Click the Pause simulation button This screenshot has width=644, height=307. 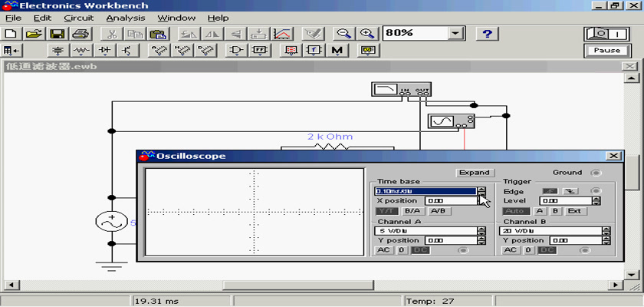pos(607,51)
